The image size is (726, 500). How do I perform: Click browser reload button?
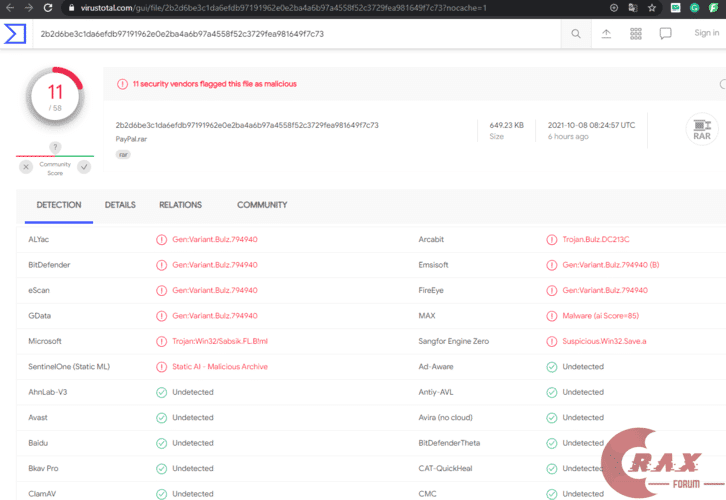tap(50, 7)
